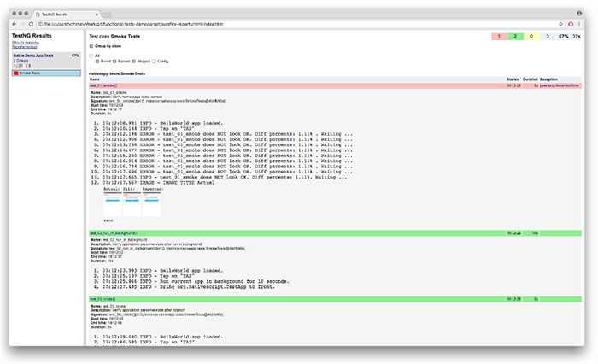The image size is (598, 364).
Task: Click the red status square beside Smoke Tests
Action: [16, 73]
